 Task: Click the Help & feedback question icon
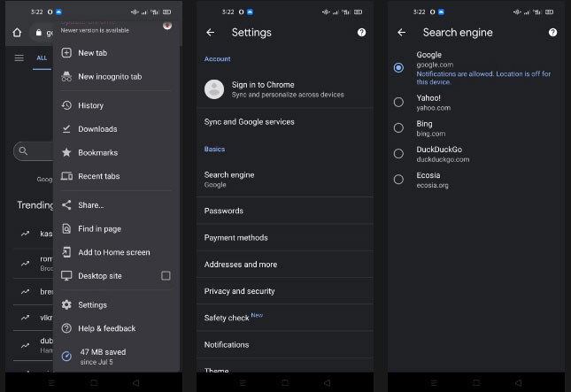tap(66, 328)
